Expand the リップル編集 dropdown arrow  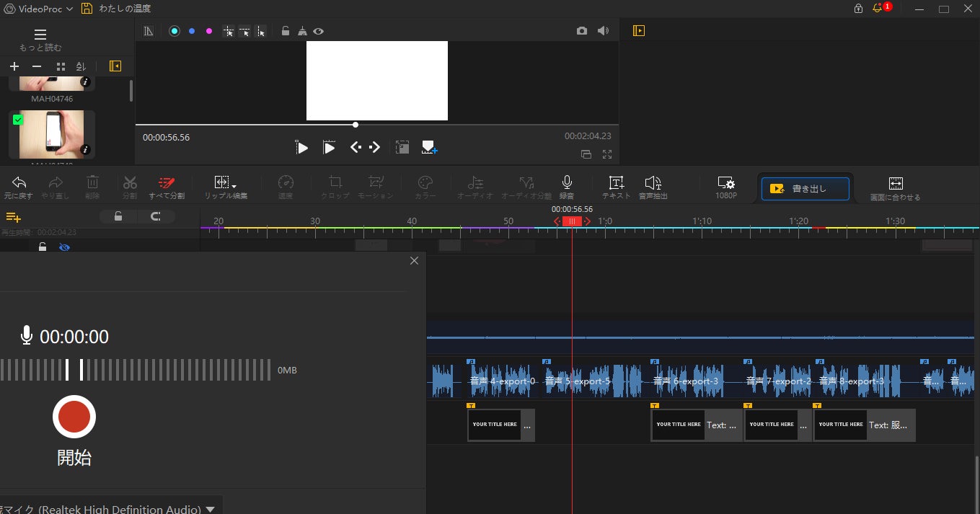234,187
